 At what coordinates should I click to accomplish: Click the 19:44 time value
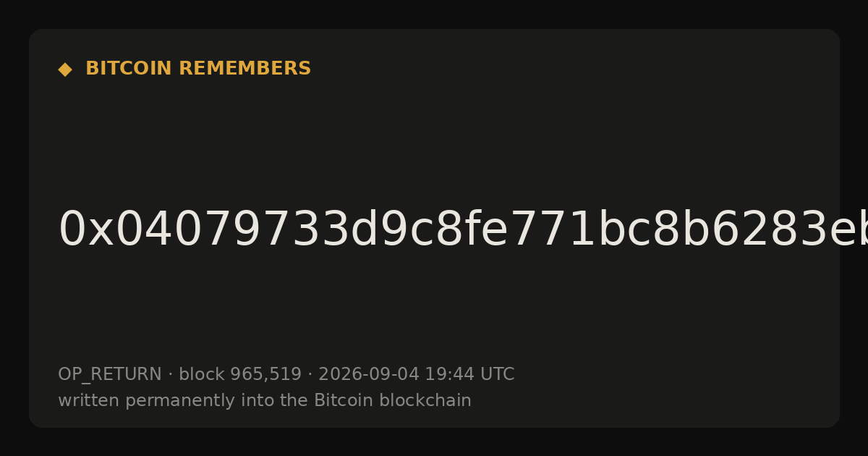point(447,375)
